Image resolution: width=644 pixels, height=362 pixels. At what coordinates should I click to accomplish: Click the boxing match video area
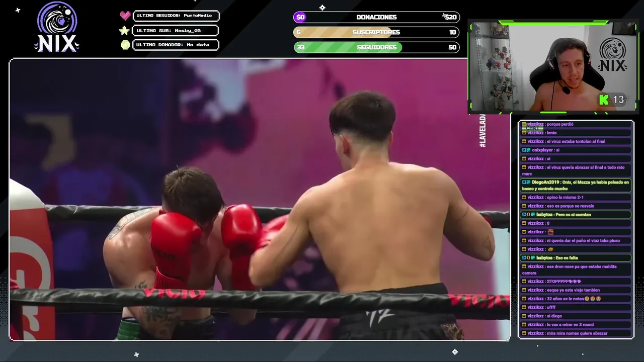(260, 200)
